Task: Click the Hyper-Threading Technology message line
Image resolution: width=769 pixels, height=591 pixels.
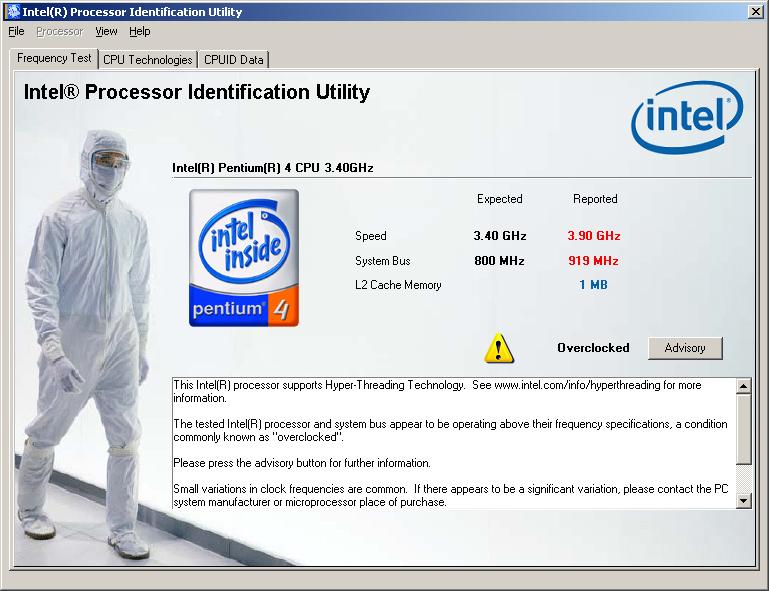Action: 437,391
